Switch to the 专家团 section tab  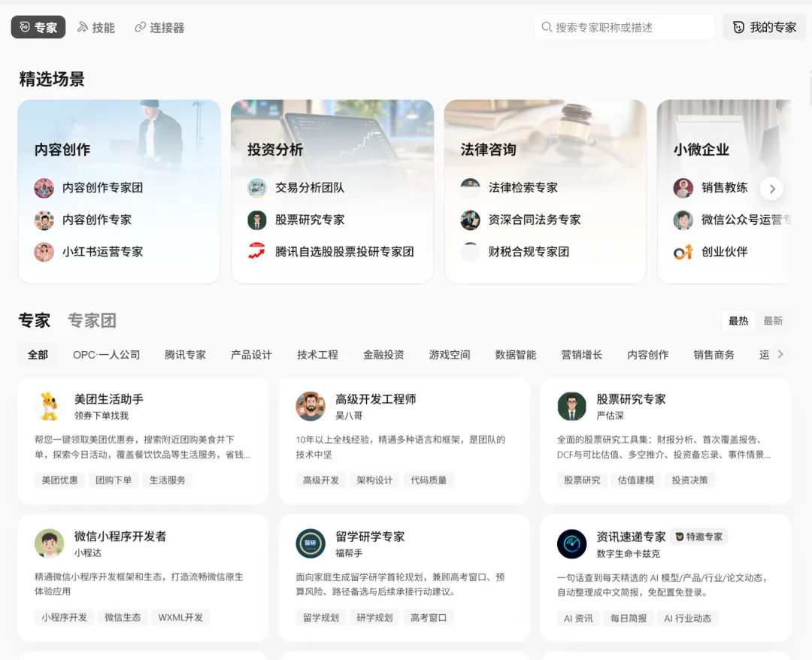(x=92, y=320)
